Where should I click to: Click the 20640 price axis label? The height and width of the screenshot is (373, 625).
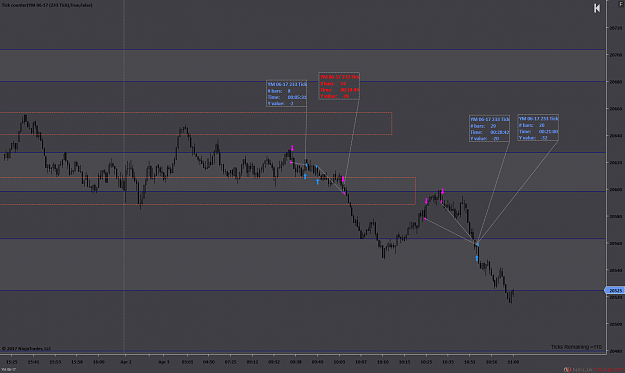[x=615, y=135]
